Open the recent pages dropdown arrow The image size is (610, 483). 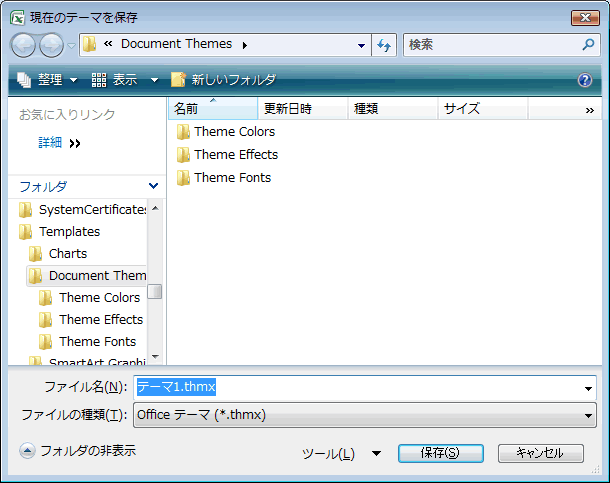[71, 46]
